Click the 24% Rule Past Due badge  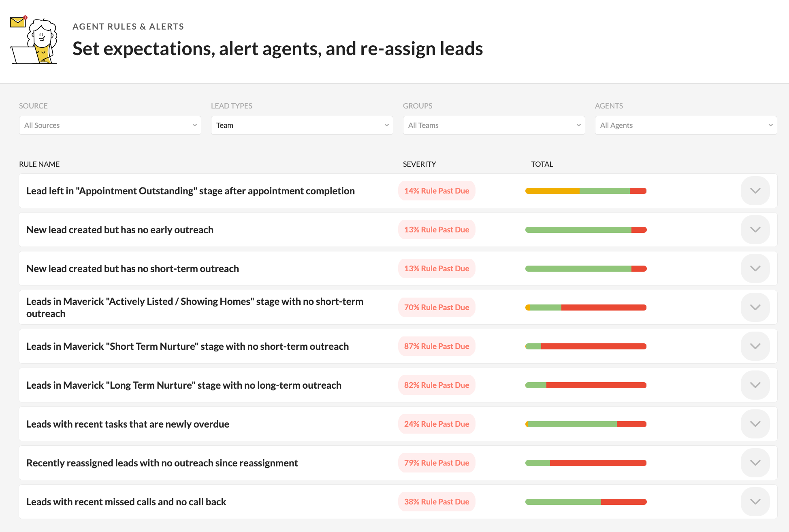click(x=437, y=424)
